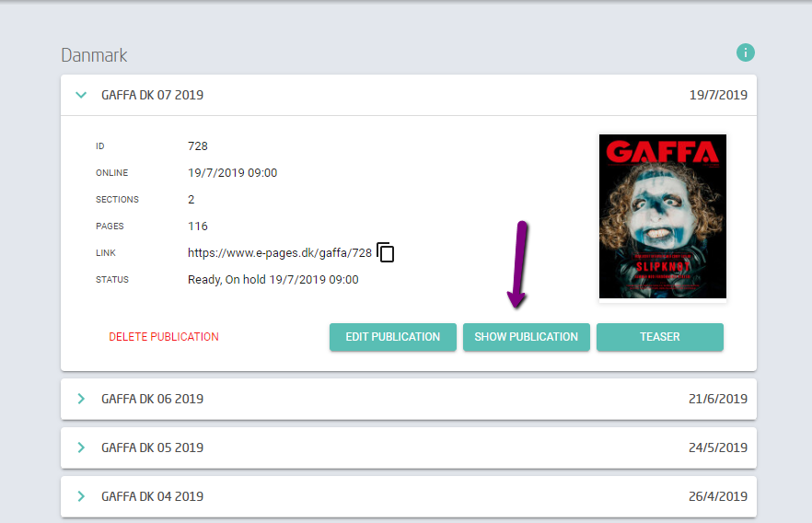Click the online value 19/7/2019 09:00

[233, 173]
